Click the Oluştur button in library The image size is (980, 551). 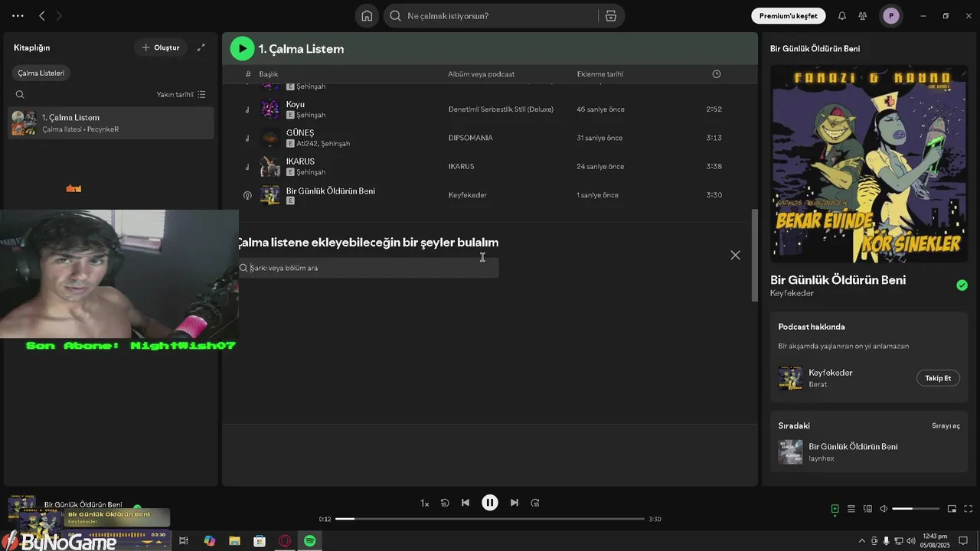(161, 47)
